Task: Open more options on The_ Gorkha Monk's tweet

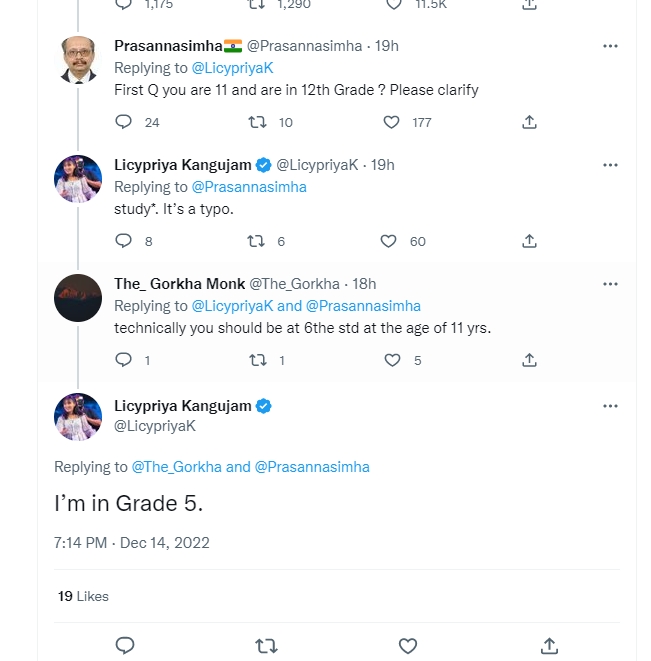Action: (610, 284)
